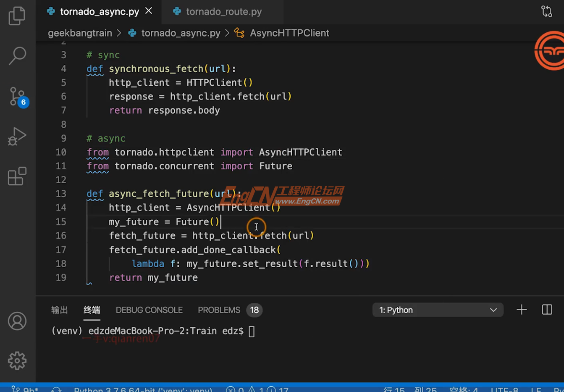Image resolution: width=564 pixels, height=392 pixels.
Task: Click the sync changes icon in the status bar
Action: click(57, 389)
